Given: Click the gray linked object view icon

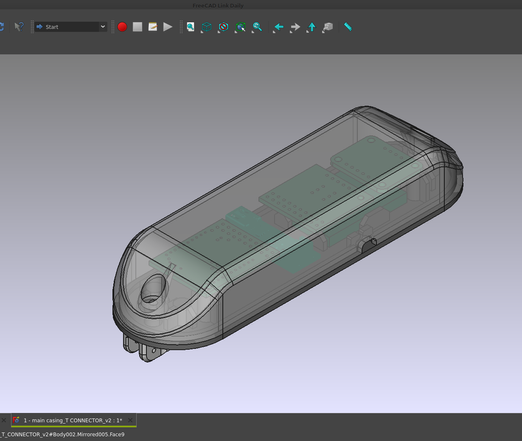Looking at the screenshot, I should [x=328, y=27].
